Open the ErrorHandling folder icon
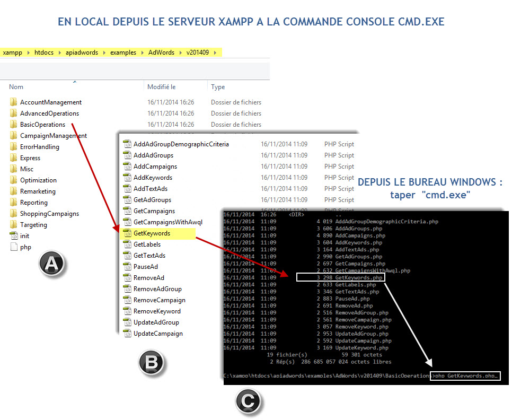This screenshot has height=420, width=512. (13, 147)
